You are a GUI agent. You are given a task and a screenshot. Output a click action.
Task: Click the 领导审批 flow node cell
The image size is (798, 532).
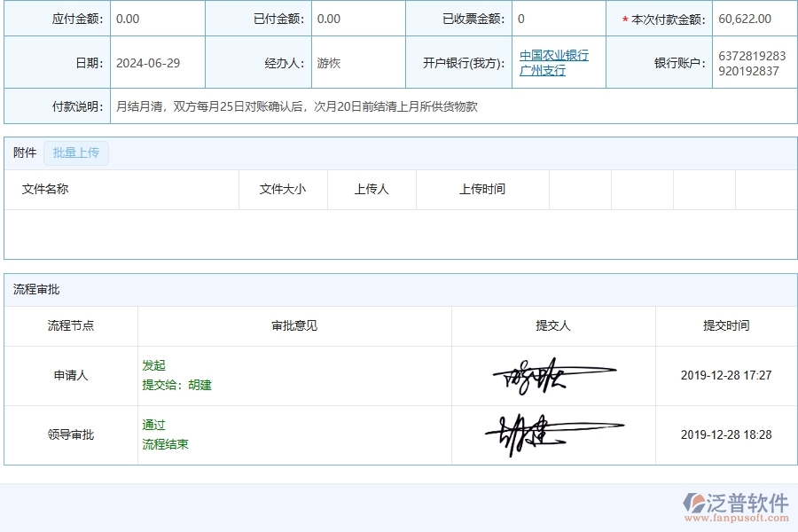point(71,434)
